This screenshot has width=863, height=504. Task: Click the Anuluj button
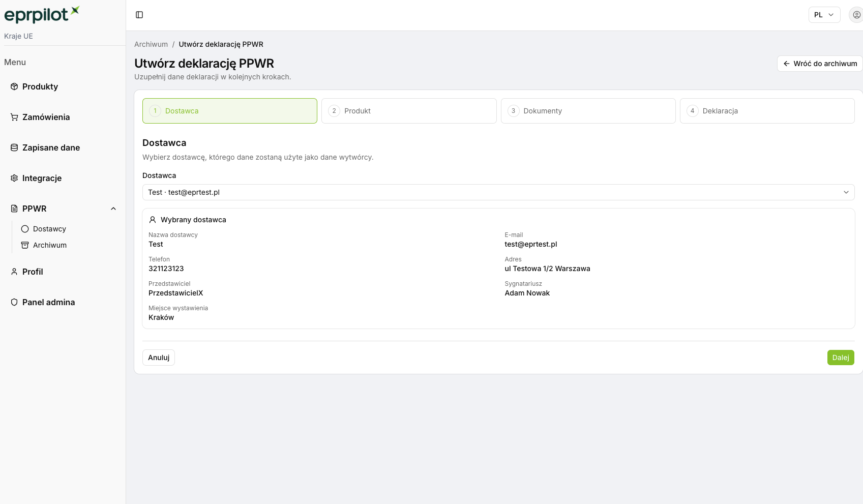[x=159, y=358]
